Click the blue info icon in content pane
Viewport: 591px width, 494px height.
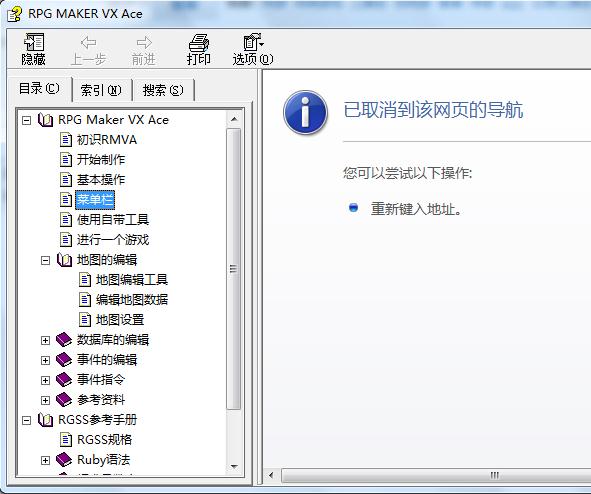point(305,112)
